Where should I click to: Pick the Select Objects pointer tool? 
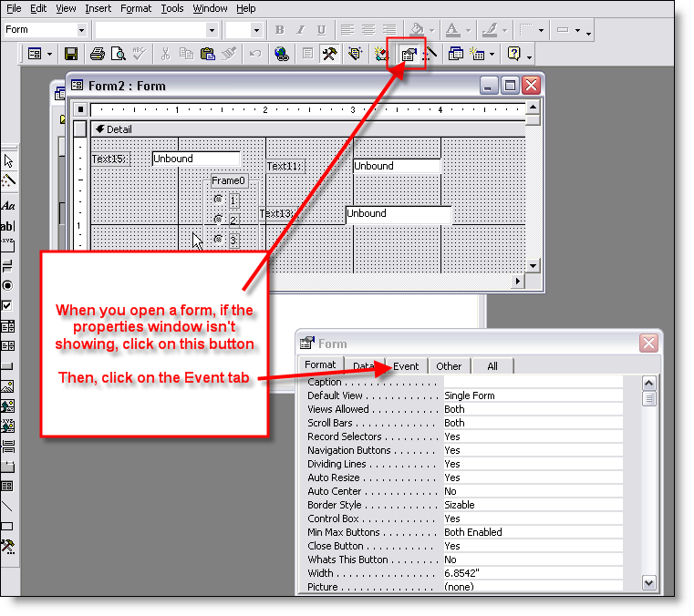[8, 160]
